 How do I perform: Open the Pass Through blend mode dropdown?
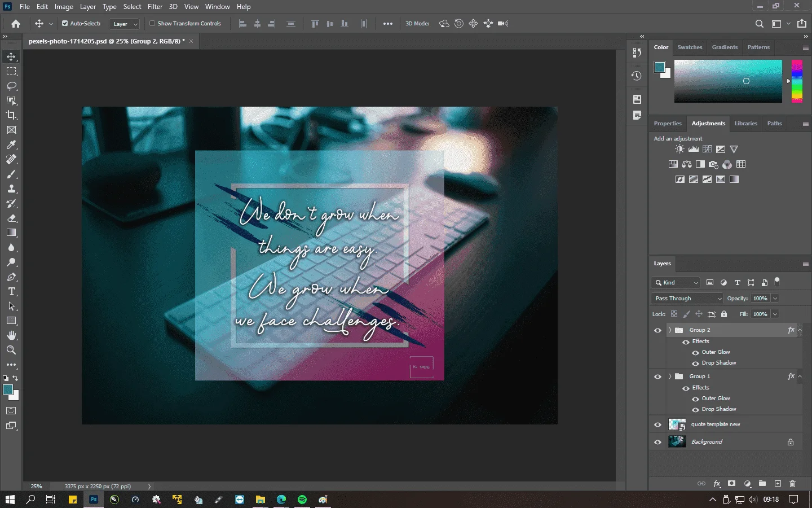click(687, 298)
